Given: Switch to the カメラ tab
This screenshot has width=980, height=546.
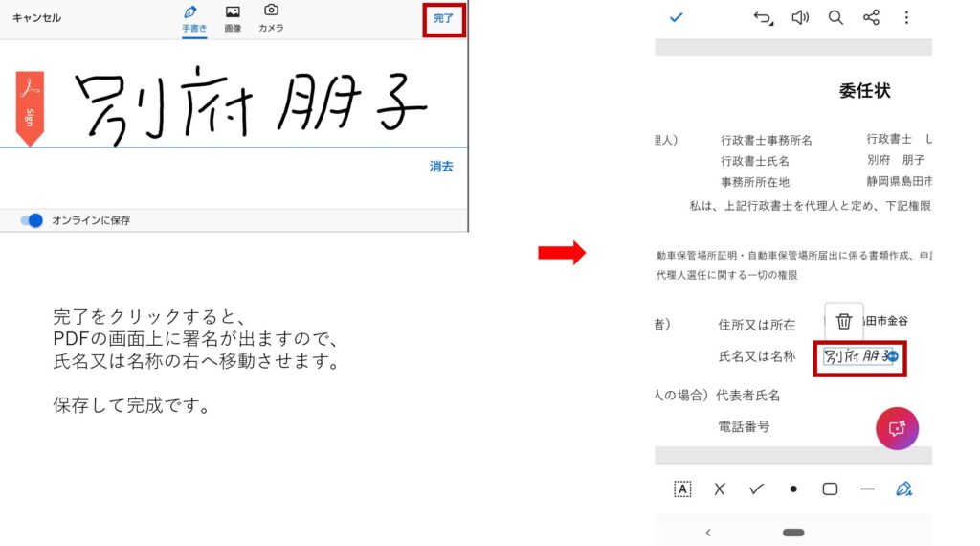Looking at the screenshot, I should (271, 18).
